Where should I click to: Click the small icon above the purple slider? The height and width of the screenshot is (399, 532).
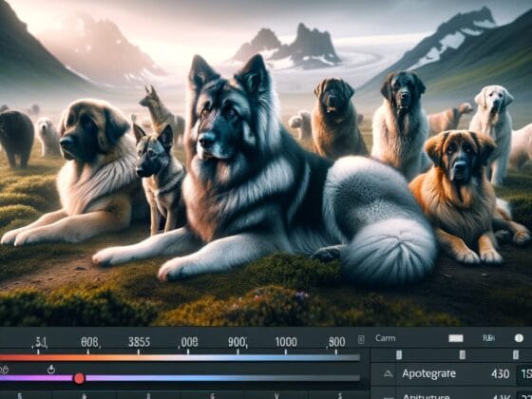[x=51, y=370]
